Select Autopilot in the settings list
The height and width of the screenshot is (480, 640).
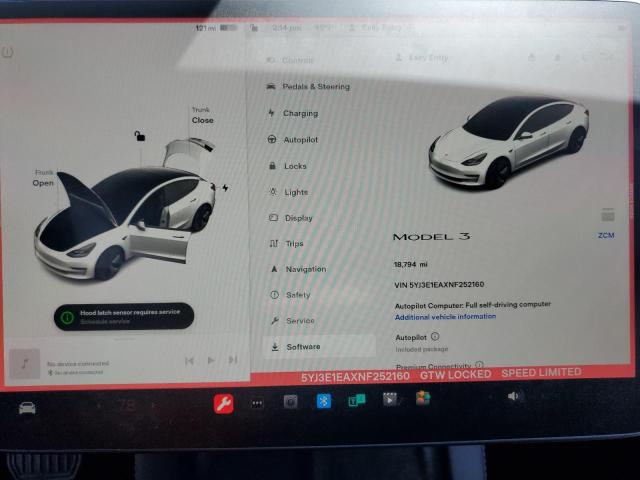(293, 140)
